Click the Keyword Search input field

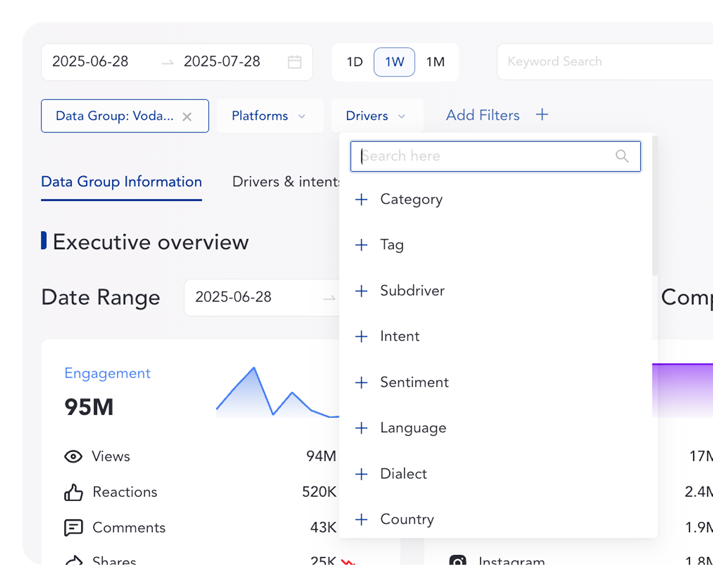[603, 62]
